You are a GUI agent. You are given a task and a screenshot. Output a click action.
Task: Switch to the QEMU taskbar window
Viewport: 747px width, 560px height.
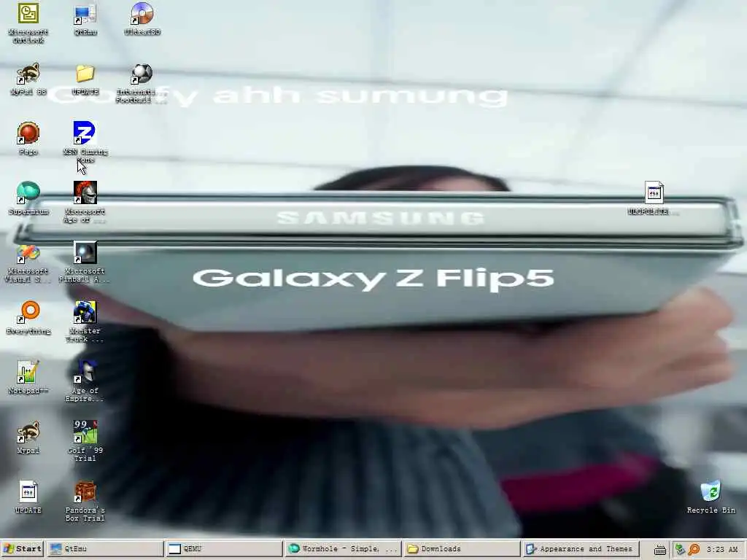point(223,549)
